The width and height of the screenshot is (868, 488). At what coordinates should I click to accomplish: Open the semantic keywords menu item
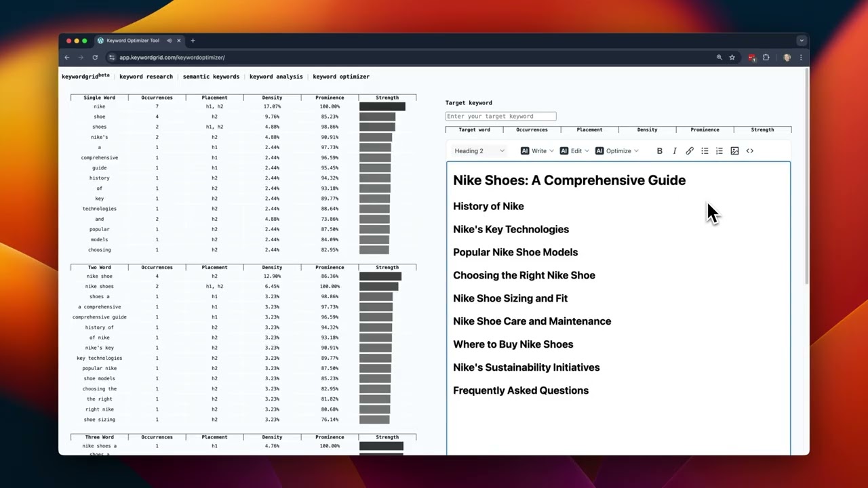pyautogui.click(x=211, y=77)
